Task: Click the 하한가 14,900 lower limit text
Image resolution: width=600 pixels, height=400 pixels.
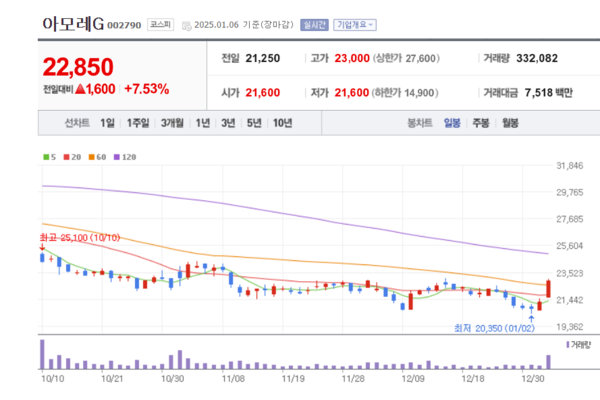Action: coord(405,93)
